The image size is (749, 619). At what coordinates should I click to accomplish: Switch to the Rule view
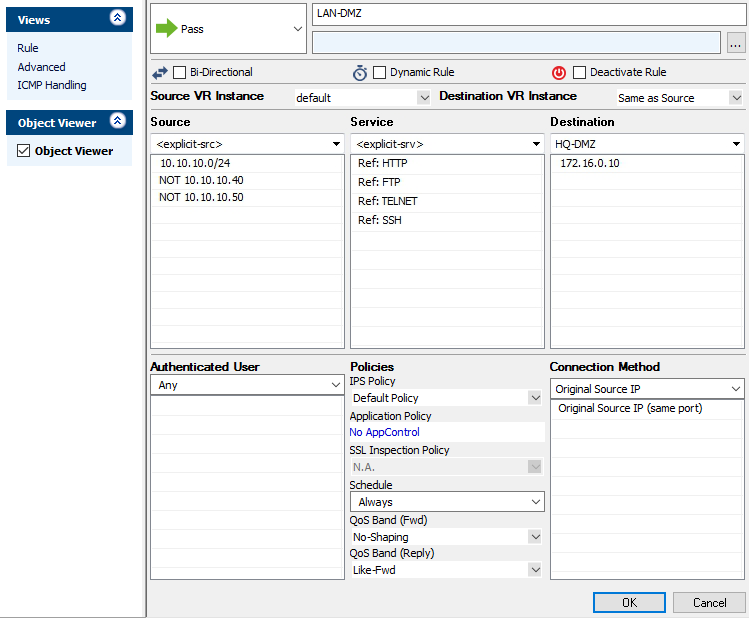coord(28,48)
